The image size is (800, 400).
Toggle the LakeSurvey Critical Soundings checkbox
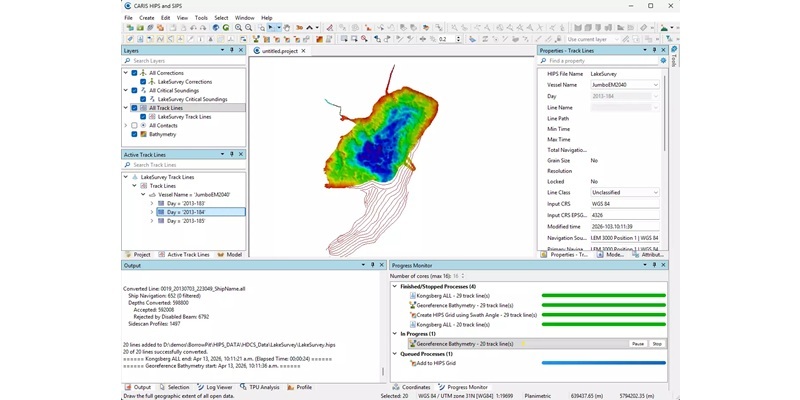143,99
